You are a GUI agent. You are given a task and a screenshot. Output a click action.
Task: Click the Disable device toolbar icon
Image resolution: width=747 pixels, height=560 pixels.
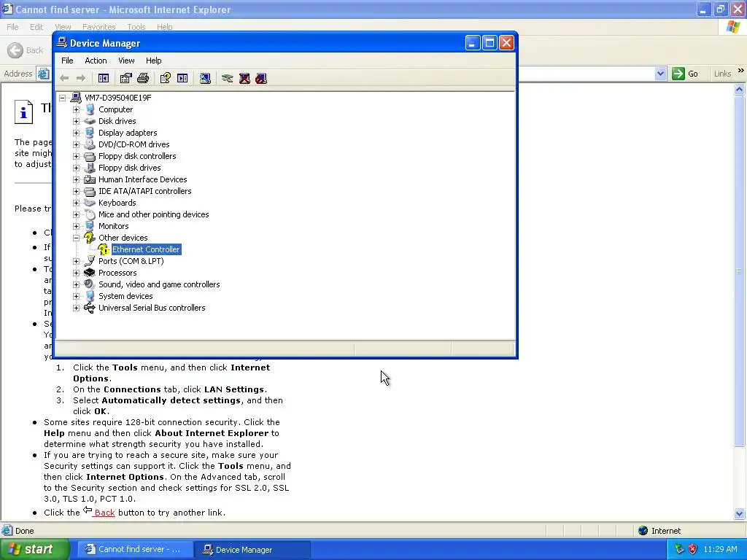[261, 78]
